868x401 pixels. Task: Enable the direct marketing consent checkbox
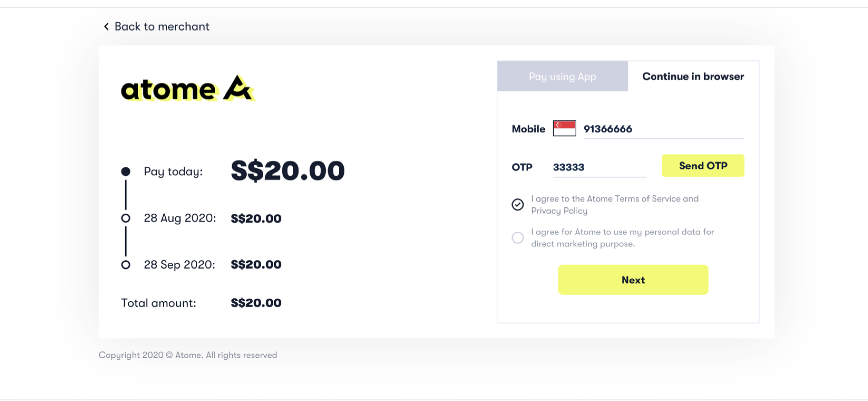click(x=517, y=237)
